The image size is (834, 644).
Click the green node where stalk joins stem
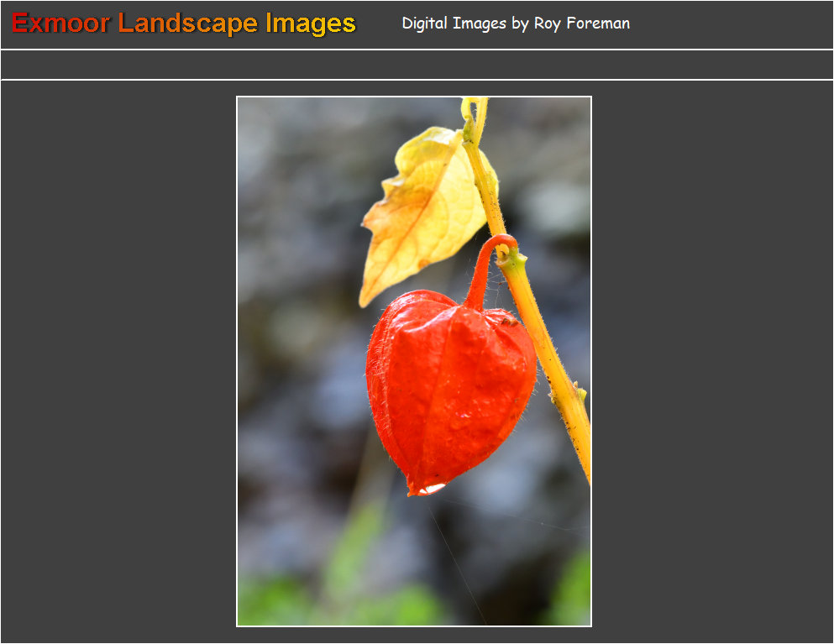coord(511,260)
